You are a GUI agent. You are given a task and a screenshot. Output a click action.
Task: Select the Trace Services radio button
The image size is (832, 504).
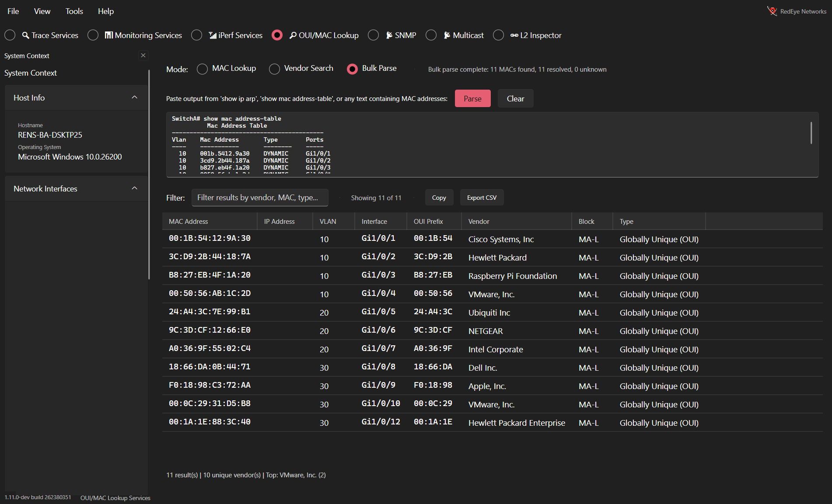click(x=10, y=35)
